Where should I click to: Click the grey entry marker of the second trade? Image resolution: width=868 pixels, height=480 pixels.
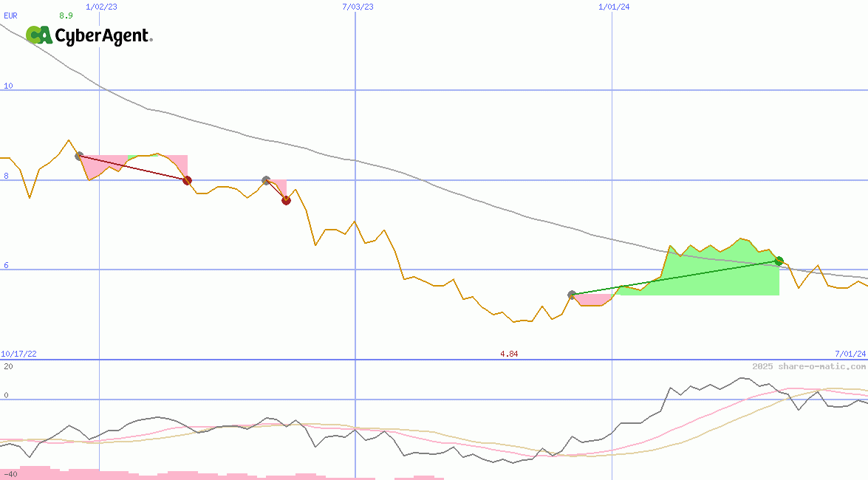coord(266,180)
